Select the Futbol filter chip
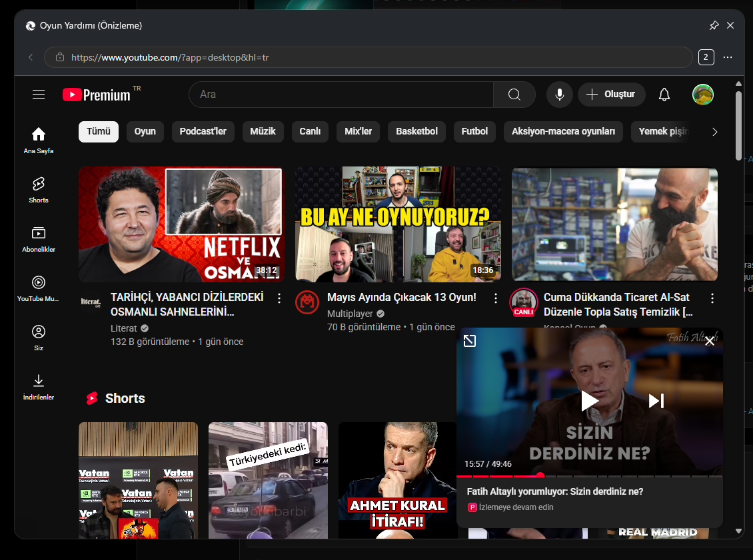The image size is (753, 560). point(474,131)
